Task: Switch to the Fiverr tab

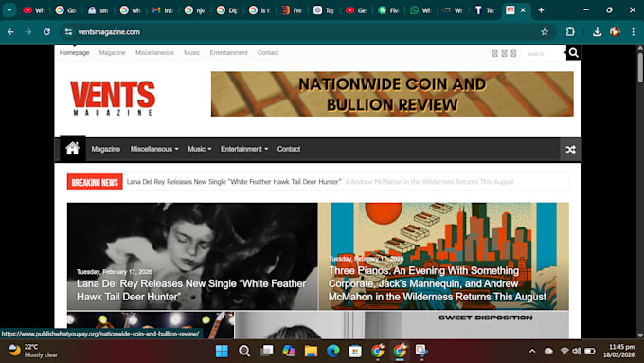Action: click(x=388, y=10)
